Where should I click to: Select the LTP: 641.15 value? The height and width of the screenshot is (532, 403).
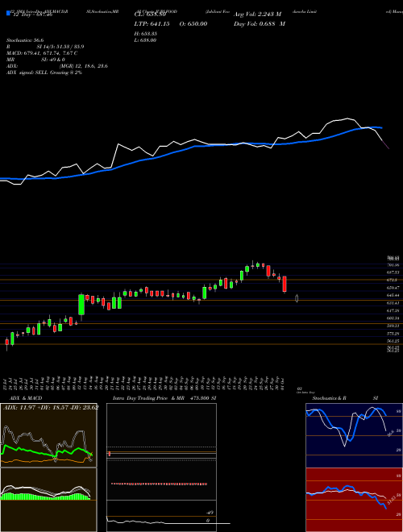[154, 23]
